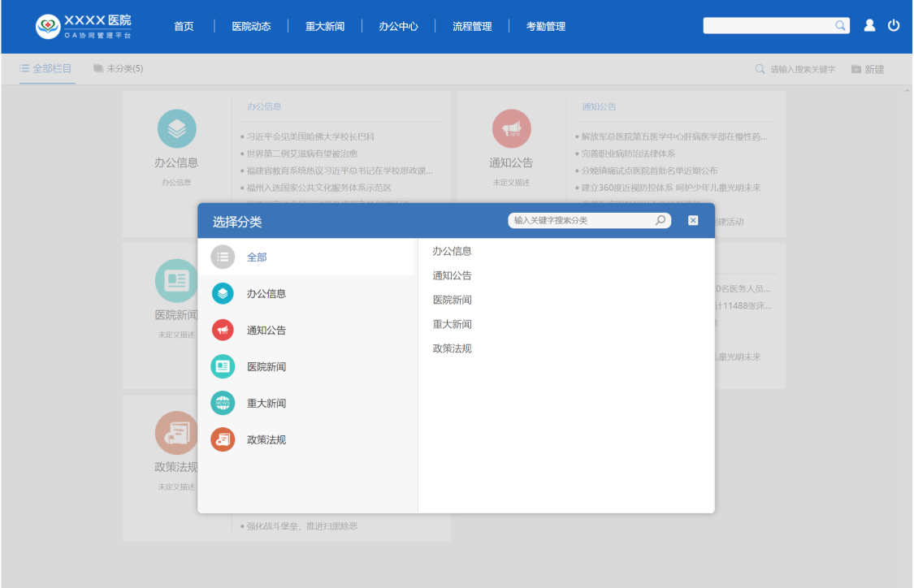Viewport: 914px width, 588px height.
Task: Click the 医院新闻 newspaper icon in dialog sidebar
Action: 223,366
